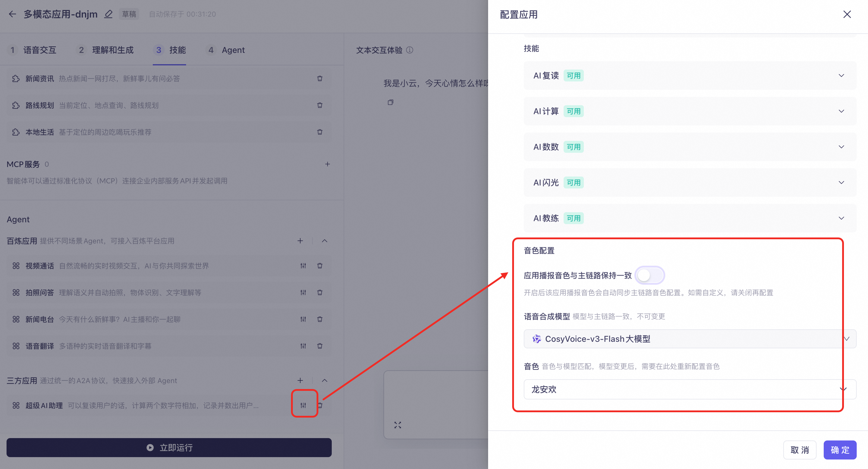
Task: Open settings sliders icon for 视频通话
Action: (x=303, y=266)
